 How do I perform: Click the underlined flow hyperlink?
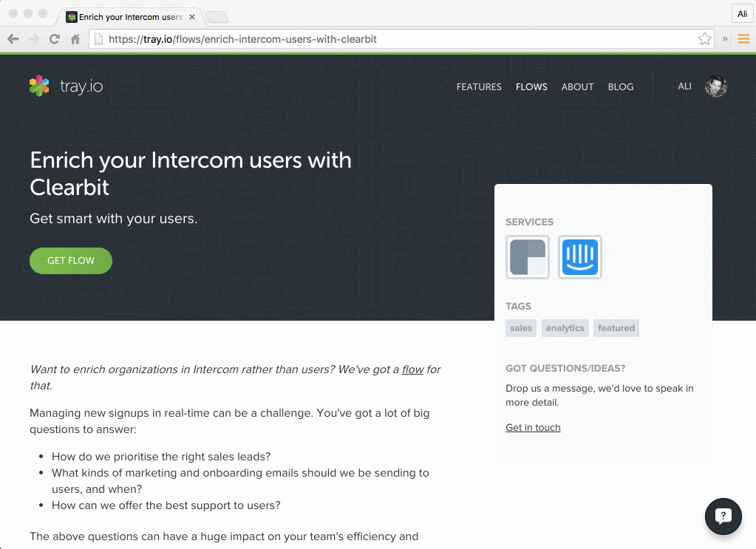(x=412, y=369)
